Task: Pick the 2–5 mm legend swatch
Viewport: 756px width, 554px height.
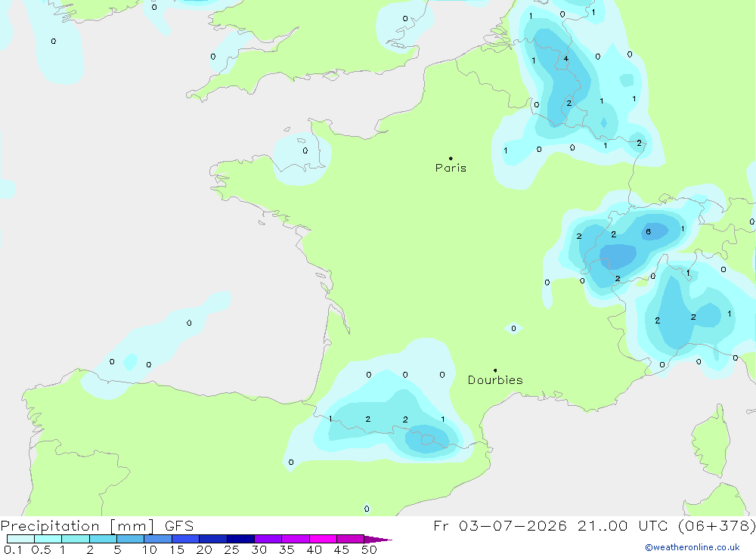Action: 103,539
